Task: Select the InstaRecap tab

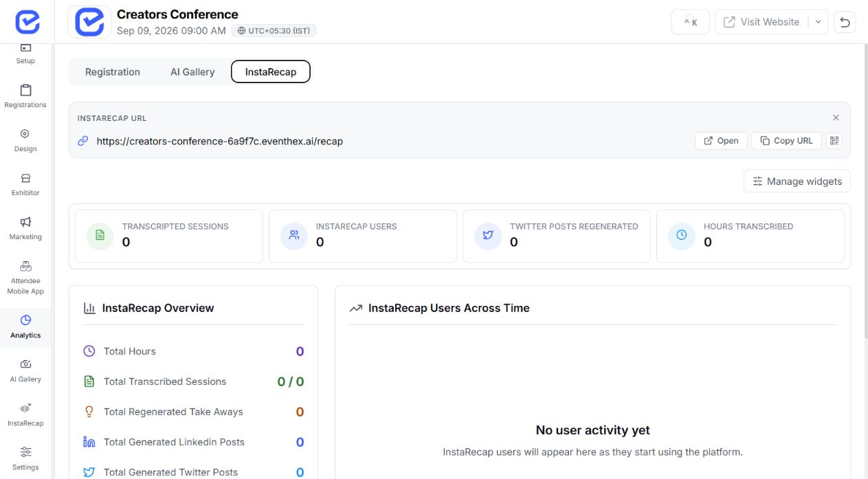Action: coord(271,71)
